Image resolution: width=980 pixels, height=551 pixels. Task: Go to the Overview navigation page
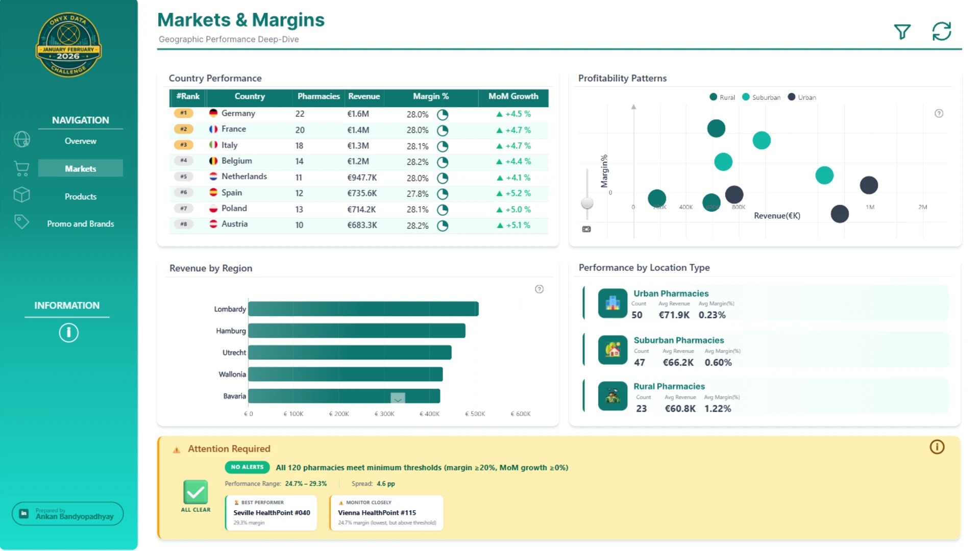[81, 141]
